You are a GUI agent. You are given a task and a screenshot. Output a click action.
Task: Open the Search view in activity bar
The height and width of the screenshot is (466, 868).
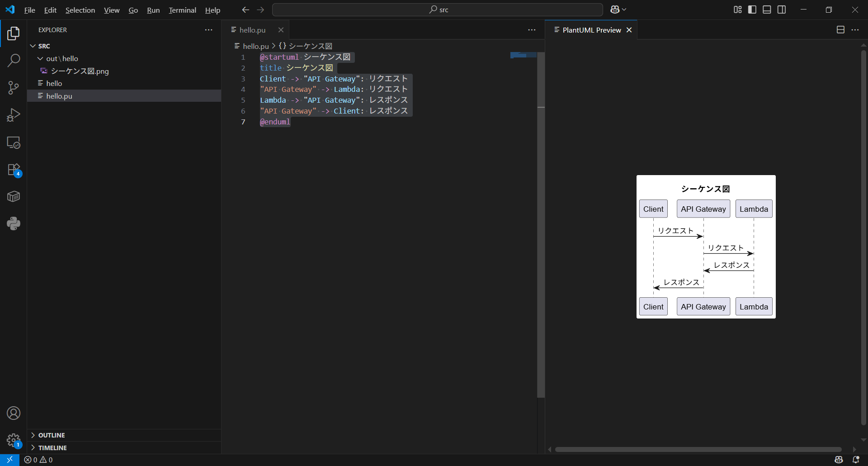click(x=14, y=61)
